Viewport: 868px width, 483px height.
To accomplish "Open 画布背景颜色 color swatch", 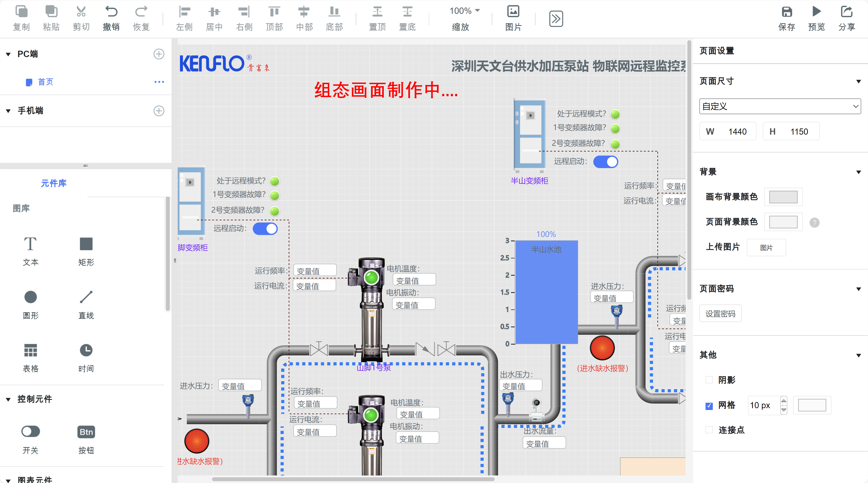I will tap(783, 197).
